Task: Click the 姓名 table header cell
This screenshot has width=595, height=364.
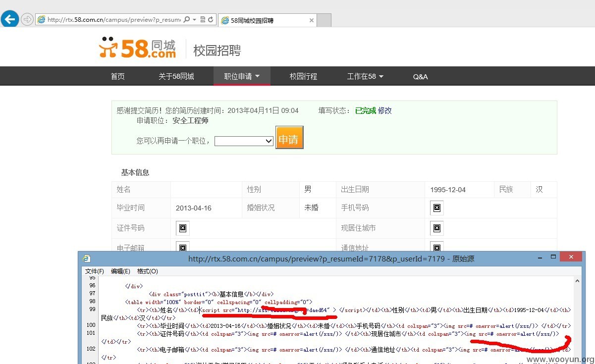Action: [x=141, y=190]
